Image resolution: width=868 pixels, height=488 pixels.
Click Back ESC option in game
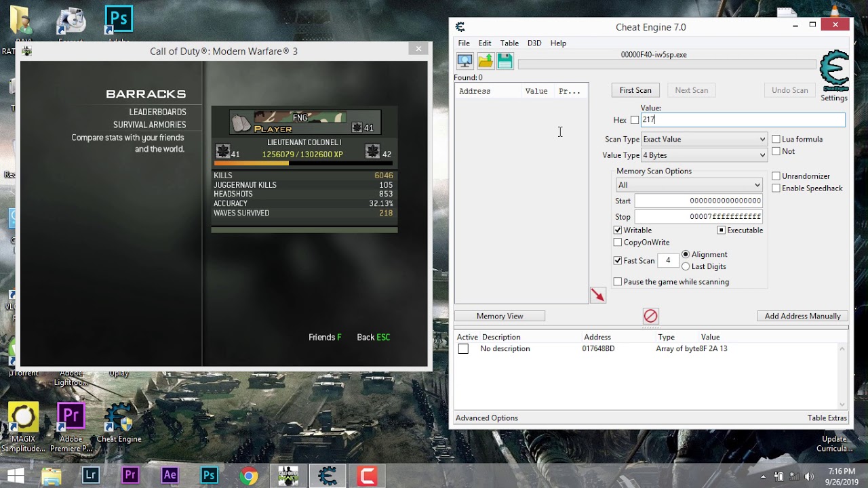[x=374, y=337]
